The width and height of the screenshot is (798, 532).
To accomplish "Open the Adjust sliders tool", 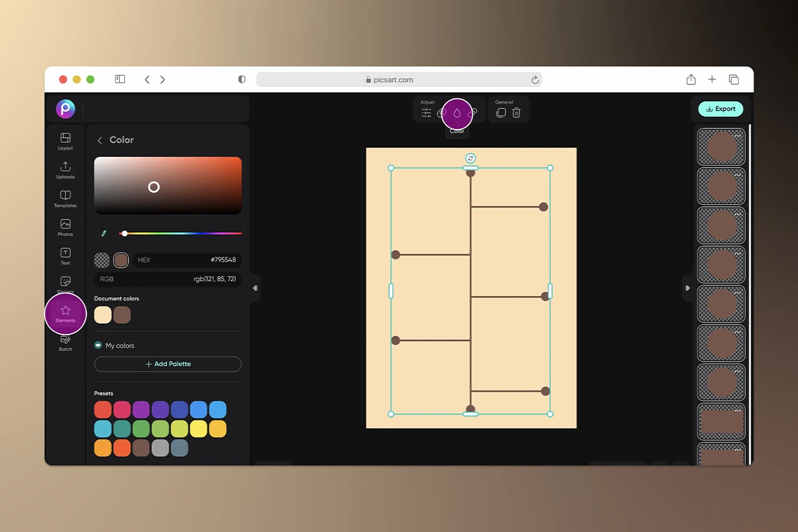I will (x=426, y=113).
